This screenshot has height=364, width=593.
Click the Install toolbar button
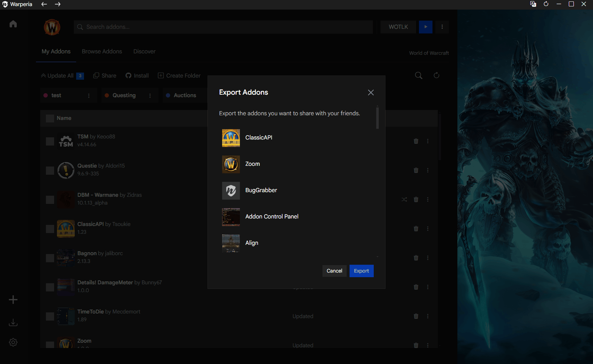(137, 76)
